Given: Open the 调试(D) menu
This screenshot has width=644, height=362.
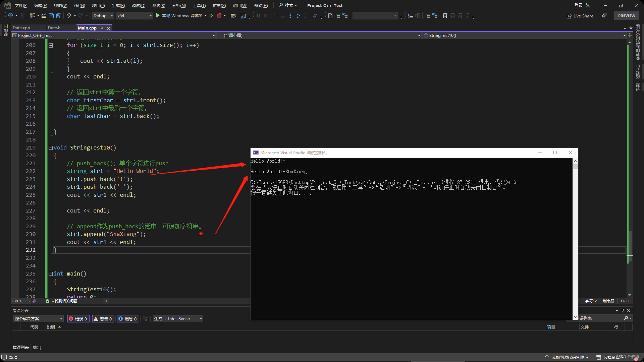Looking at the screenshot, I should (x=139, y=5).
